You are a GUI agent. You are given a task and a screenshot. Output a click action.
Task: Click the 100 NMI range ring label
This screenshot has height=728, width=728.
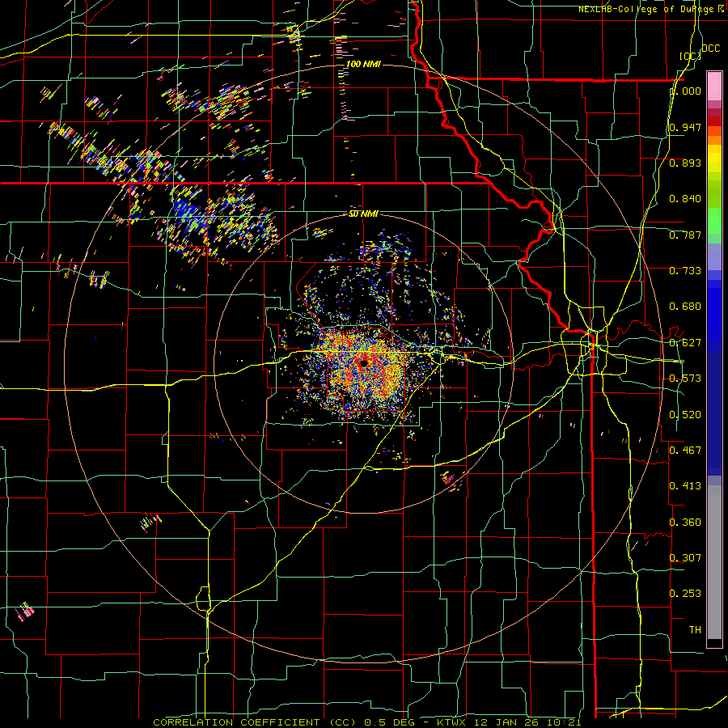tap(363, 64)
